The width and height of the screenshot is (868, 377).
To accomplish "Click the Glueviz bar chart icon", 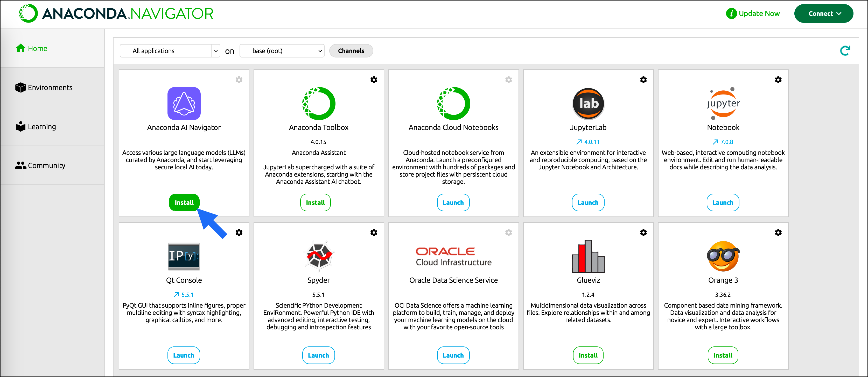I will 588,256.
